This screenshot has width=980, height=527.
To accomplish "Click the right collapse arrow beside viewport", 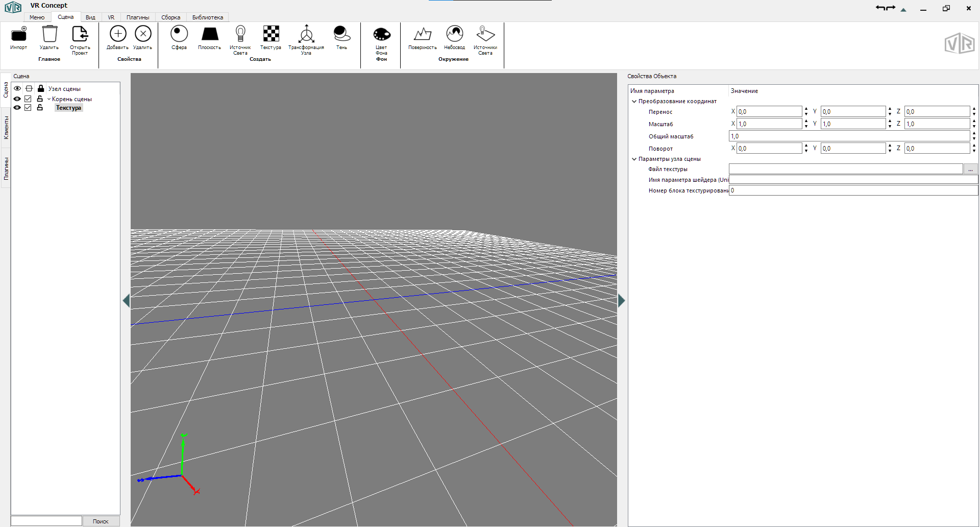I will pos(621,301).
